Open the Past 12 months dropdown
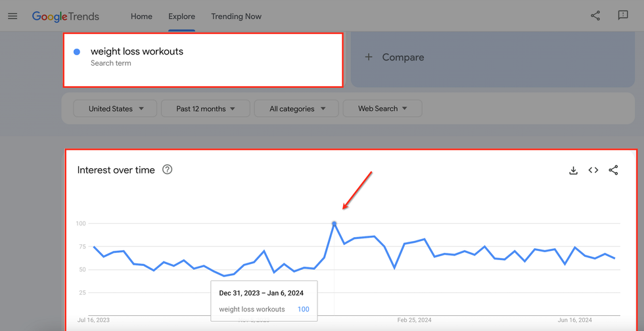 [x=205, y=109]
